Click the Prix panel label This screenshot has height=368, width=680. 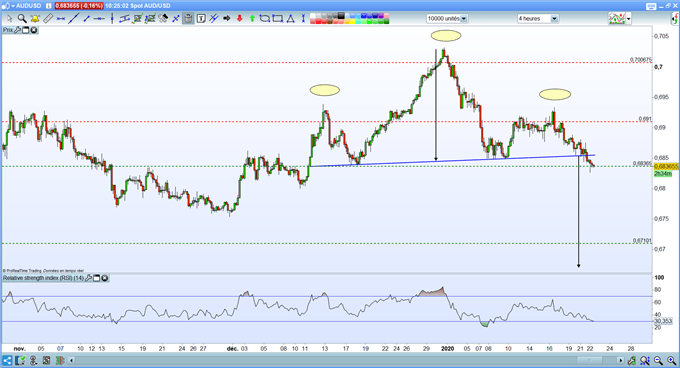(x=8, y=30)
